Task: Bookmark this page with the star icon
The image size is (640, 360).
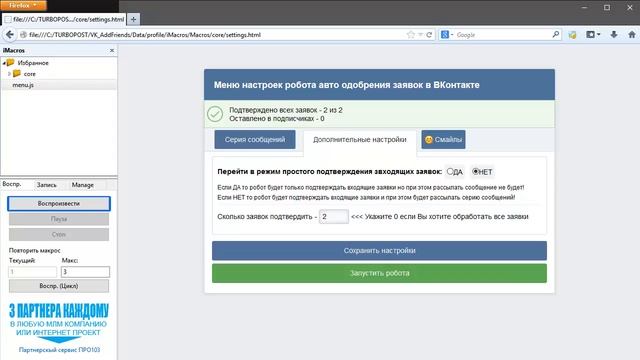Action: (411, 35)
